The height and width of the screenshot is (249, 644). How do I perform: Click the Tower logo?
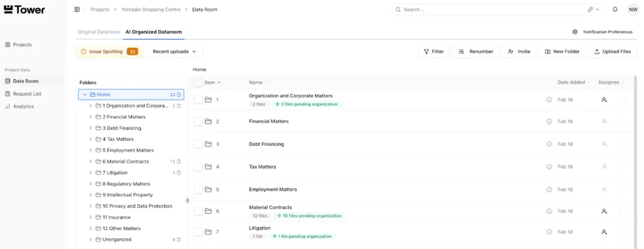pos(25,9)
